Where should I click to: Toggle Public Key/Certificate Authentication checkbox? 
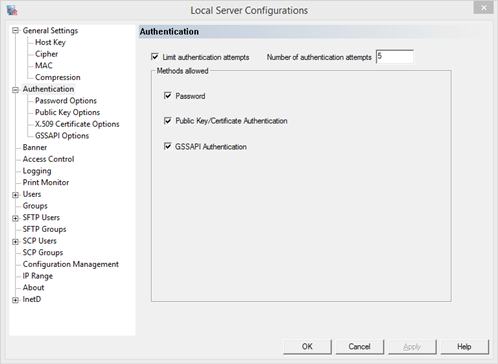pos(168,120)
